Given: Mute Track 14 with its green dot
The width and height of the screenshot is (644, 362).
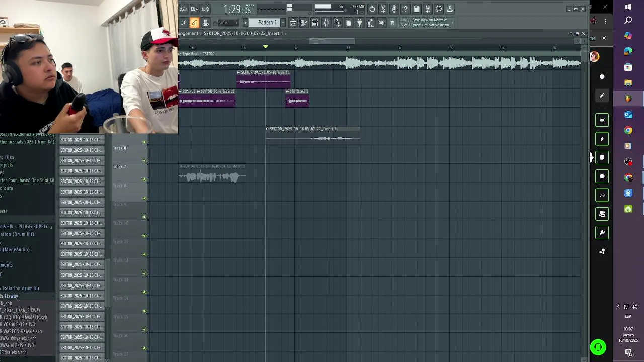Looking at the screenshot, I should tap(145, 311).
